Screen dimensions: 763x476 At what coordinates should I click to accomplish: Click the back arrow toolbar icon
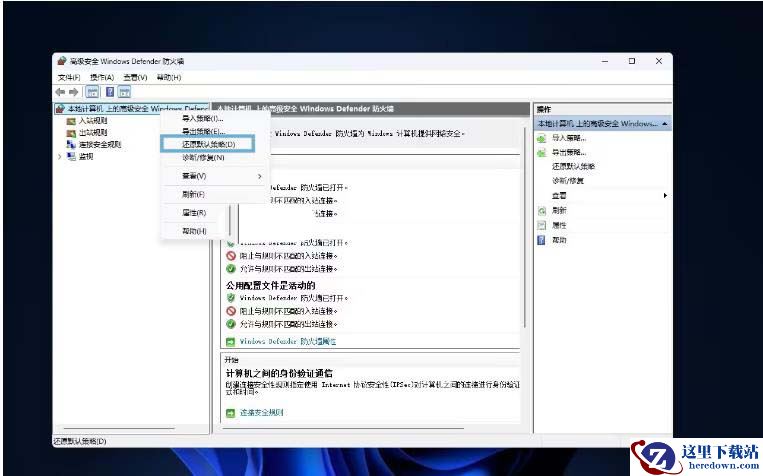[61, 92]
